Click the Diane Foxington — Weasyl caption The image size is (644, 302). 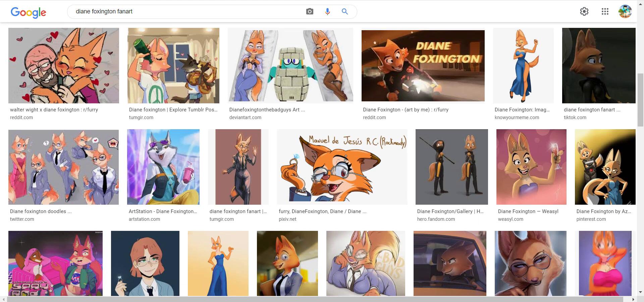click(528, 211)
